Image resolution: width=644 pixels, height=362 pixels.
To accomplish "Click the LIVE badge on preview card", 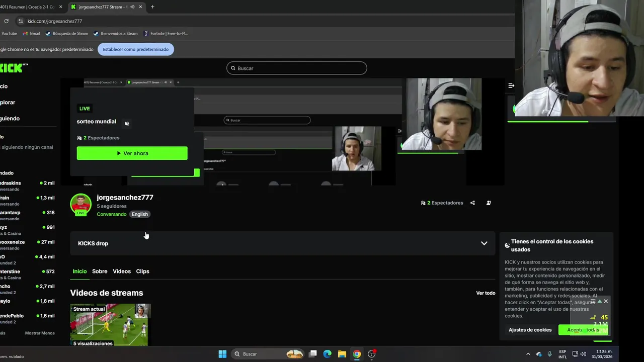I will (85, 109).
